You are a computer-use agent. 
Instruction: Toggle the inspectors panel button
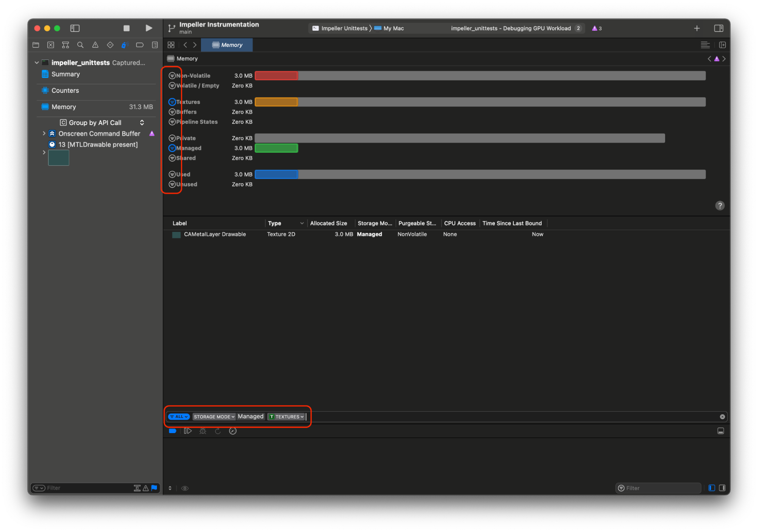click(718, 28)
